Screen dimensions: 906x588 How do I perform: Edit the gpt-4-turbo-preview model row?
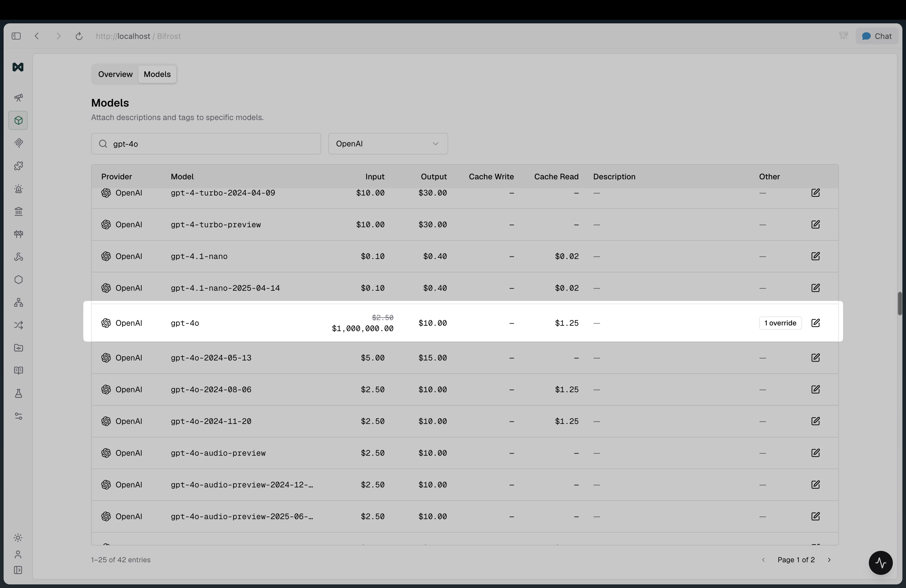(816, 225)
